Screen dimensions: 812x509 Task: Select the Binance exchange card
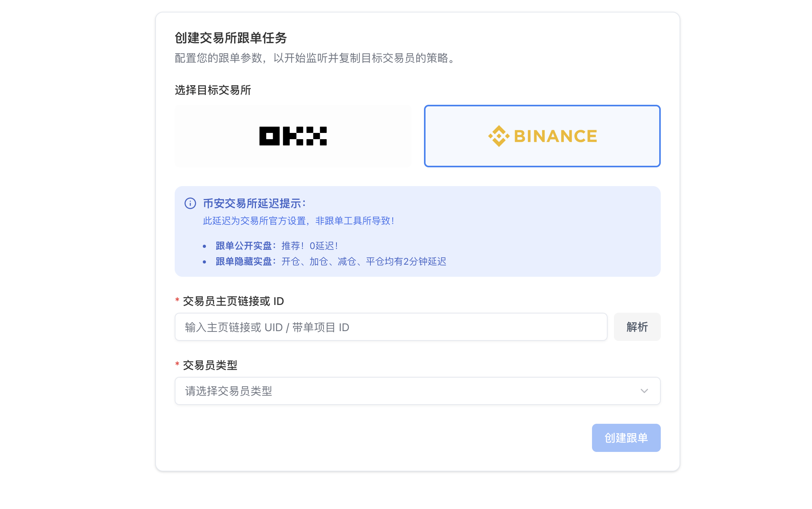point(542,136)
